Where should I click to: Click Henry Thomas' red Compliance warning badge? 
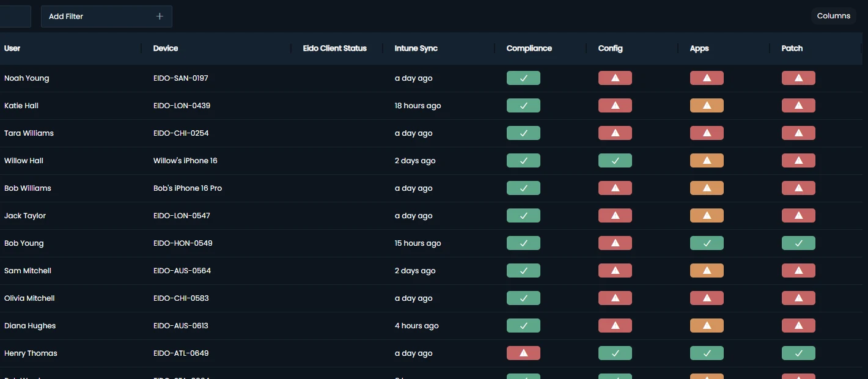click(x=523, y=353)
